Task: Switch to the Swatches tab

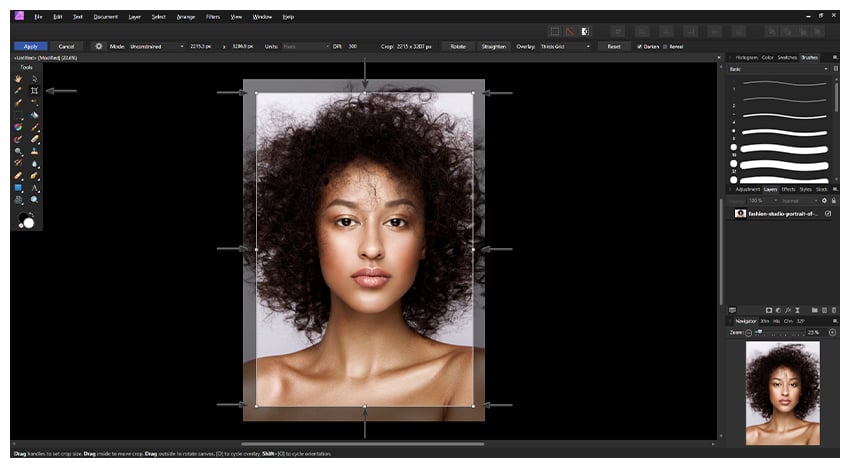Action: 789,57
